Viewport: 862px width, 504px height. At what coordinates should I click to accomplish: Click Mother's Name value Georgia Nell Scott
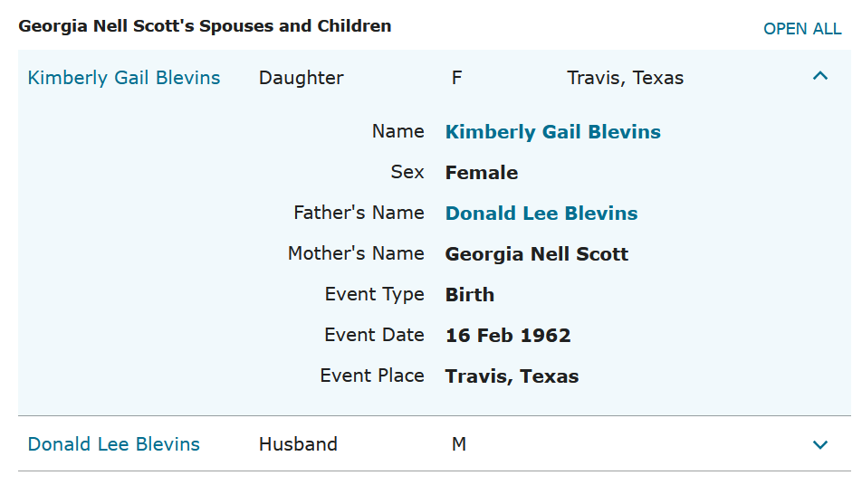(536, 254)
